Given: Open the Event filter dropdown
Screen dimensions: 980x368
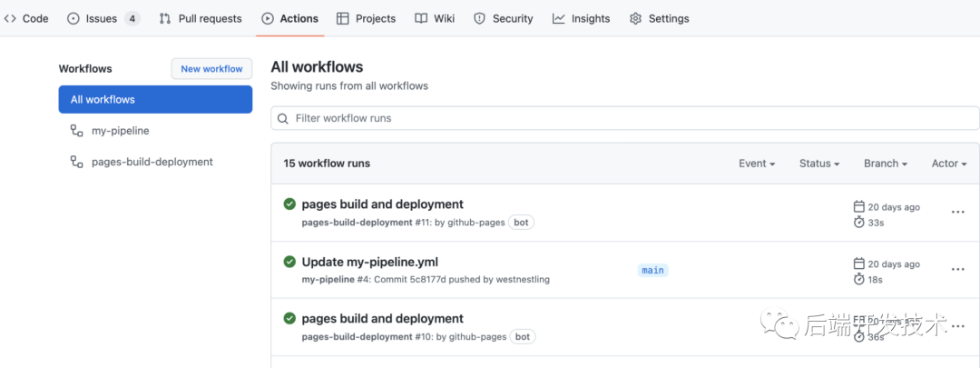Looking at the screenshot, I should click(x=757, y=164).
